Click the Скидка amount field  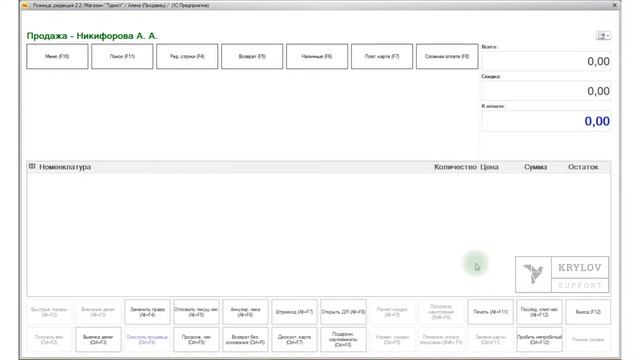coord(546,91)
